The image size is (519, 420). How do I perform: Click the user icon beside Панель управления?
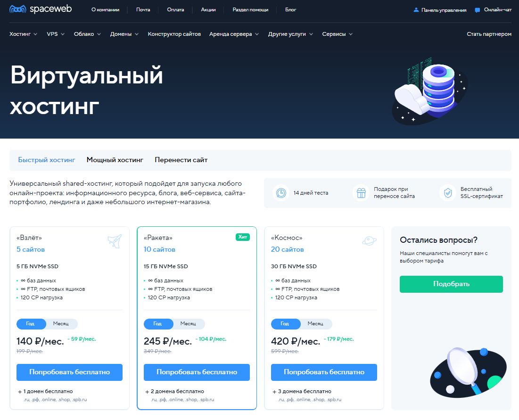(x=416, y=10)
